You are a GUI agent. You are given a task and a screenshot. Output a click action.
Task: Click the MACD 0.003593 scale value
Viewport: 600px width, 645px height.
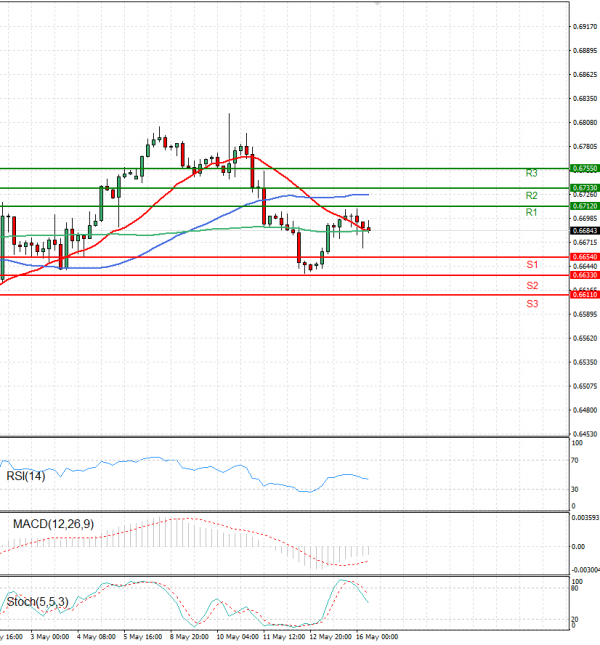[586, 518]
